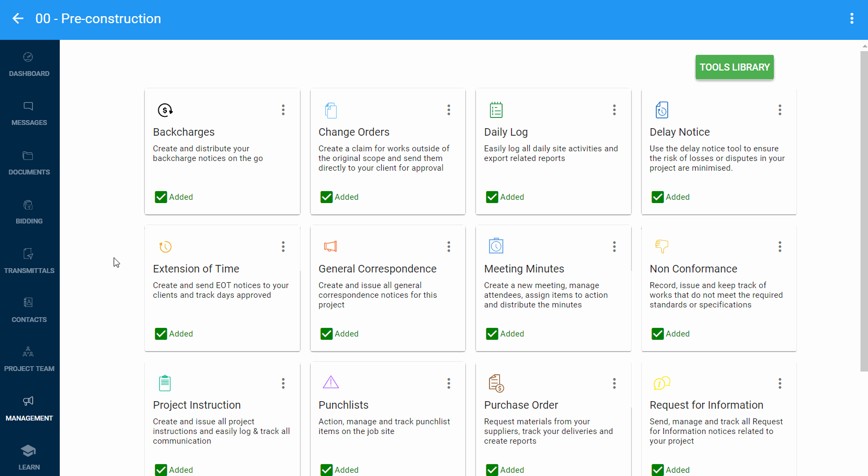Click the Daily Log notepad icon
868x476 pixels.
tap(496, 110)
